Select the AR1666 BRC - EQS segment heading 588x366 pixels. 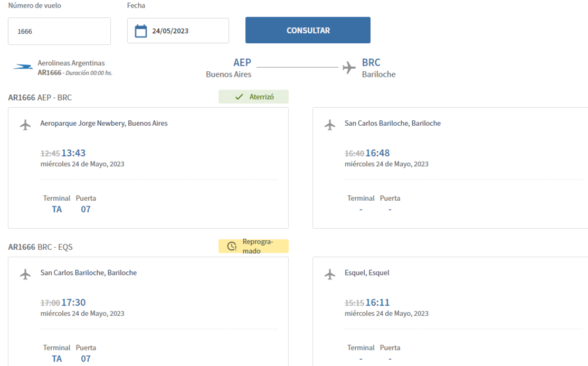coord(40,247)
